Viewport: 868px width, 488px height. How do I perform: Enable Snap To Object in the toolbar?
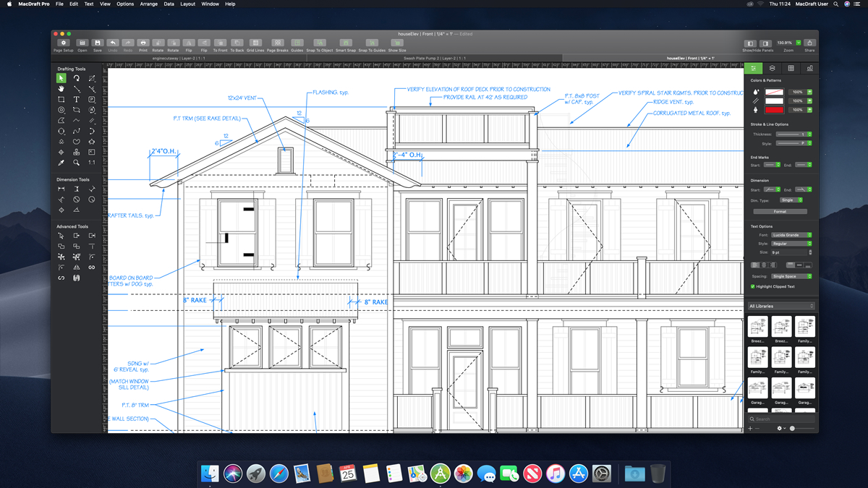(320, 43)
